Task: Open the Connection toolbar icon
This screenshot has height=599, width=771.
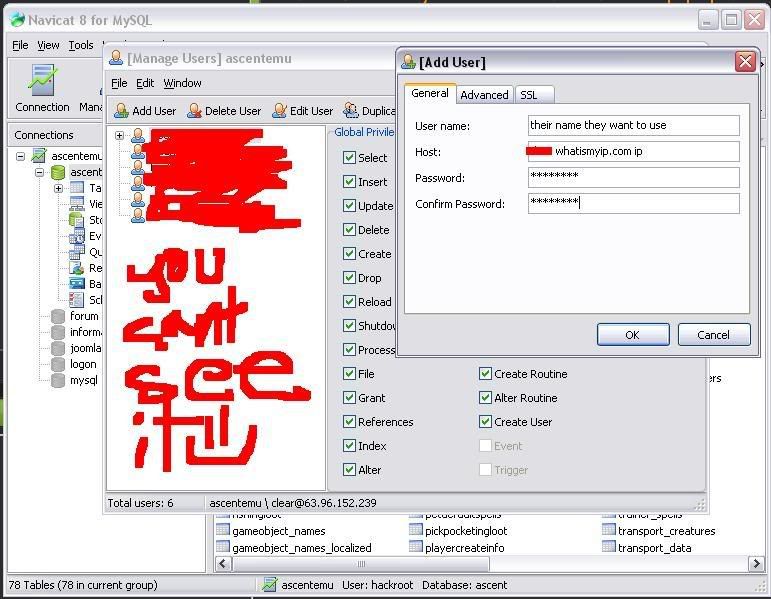Action: click(42, 89)
